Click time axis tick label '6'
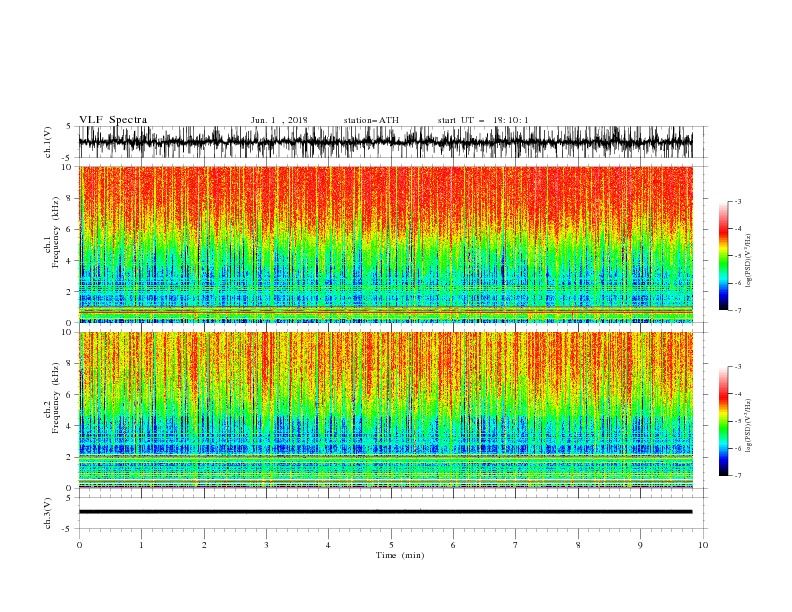The width and height of the screenshot is (792, 612). (454, 545)
